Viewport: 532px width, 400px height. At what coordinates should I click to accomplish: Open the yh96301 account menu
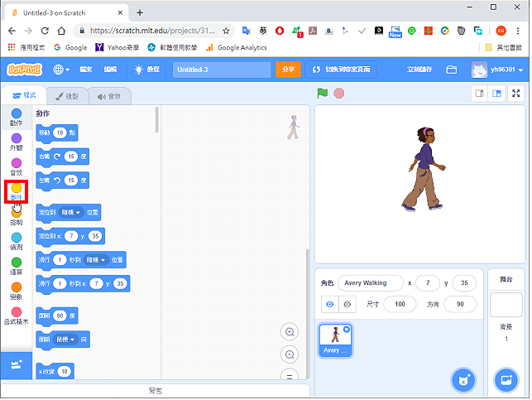tap(496, 70)
